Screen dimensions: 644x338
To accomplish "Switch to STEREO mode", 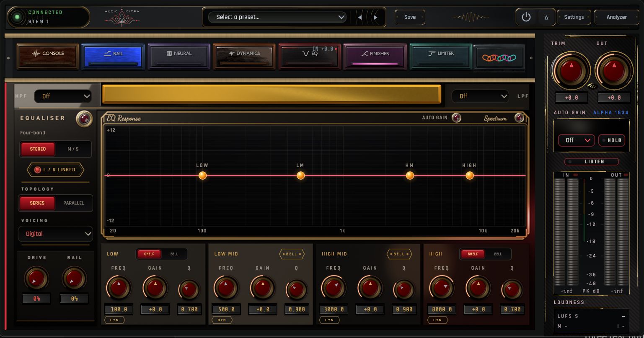I will pyautogui.click(x=38, y=149).
